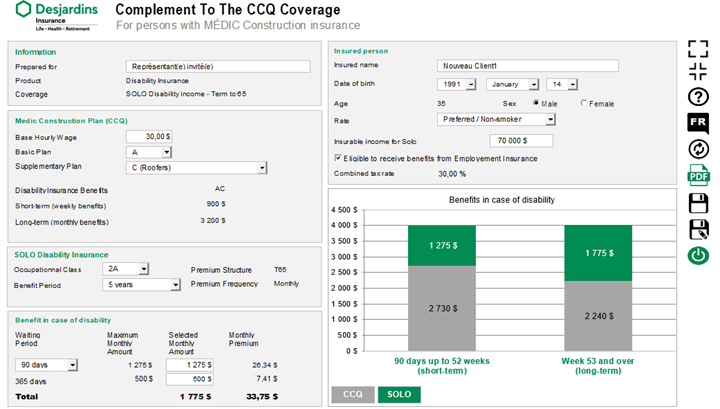This screenshot has height=409, width=720.
Task: Open the Benefit Period dropdown
Action: [175, 285]
